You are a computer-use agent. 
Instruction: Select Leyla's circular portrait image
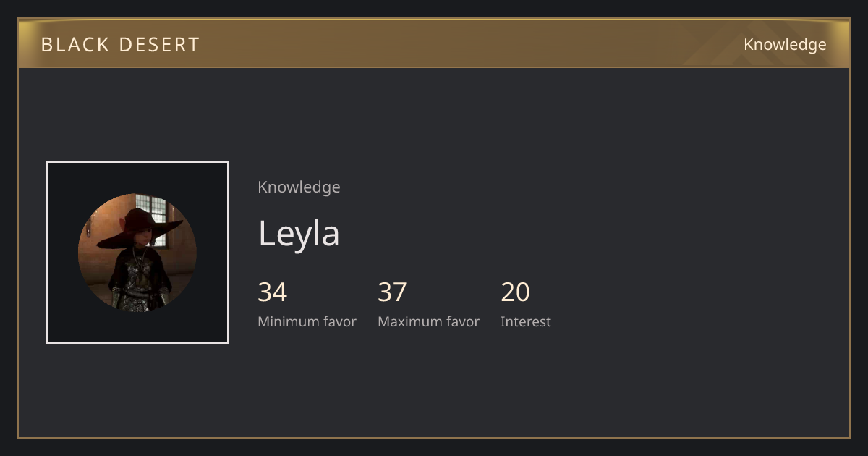137,253
